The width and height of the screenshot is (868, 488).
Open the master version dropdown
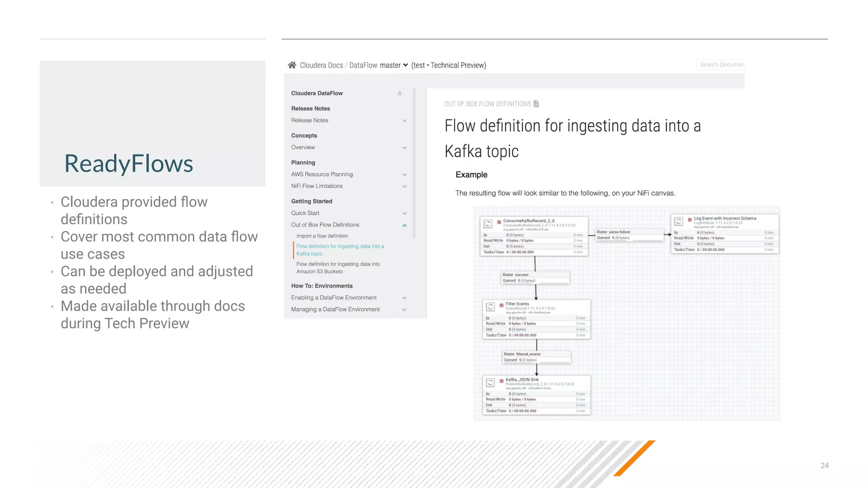click(x=394, y=65)
